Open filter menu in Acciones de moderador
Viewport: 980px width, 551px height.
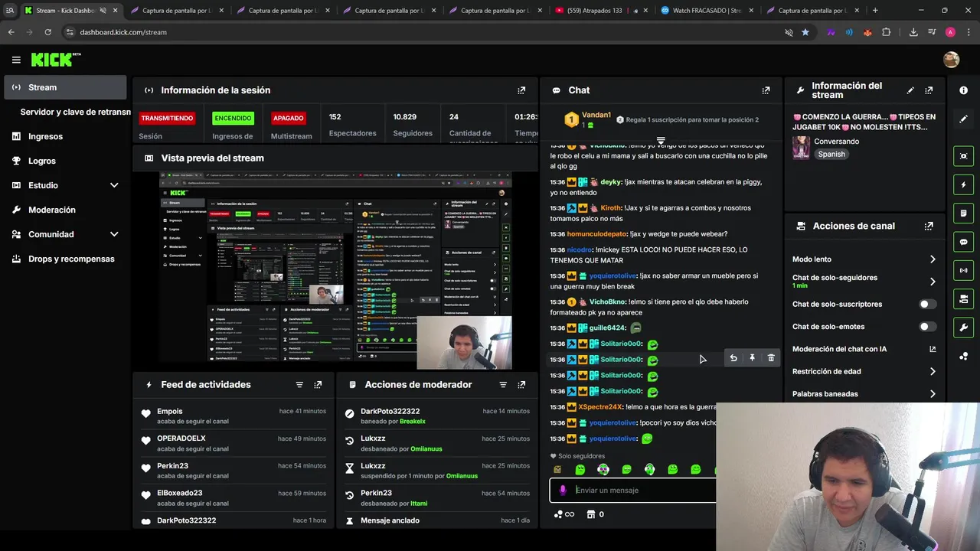point(503,385)
